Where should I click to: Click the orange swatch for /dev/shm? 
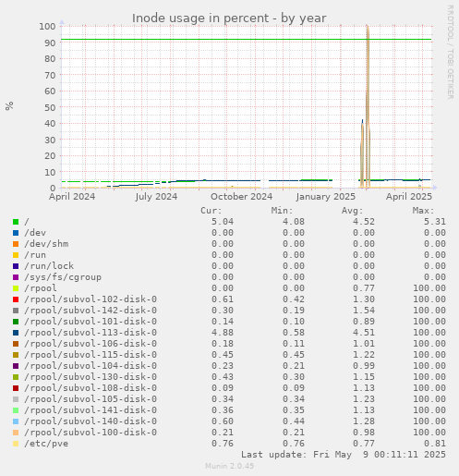[16, 244]
